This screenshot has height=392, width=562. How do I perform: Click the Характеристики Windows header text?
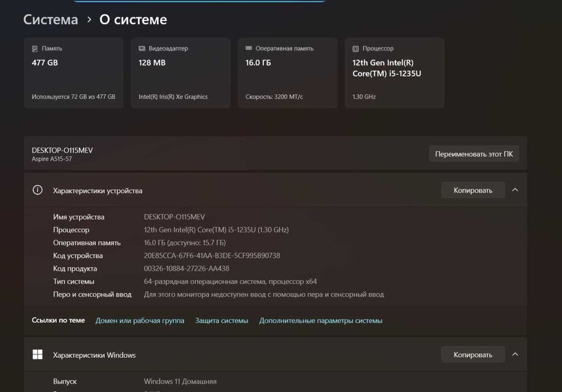(94, 355)
